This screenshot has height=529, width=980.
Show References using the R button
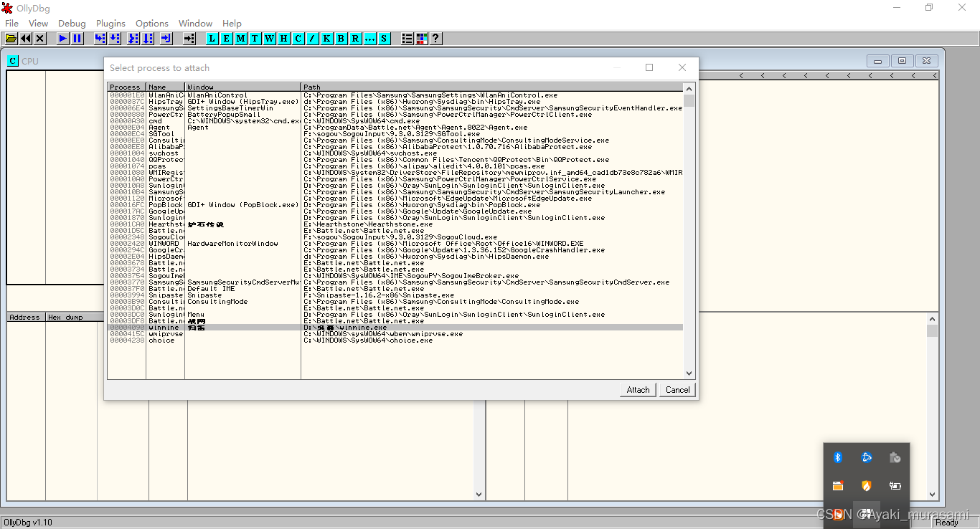[x=356, y=39]
